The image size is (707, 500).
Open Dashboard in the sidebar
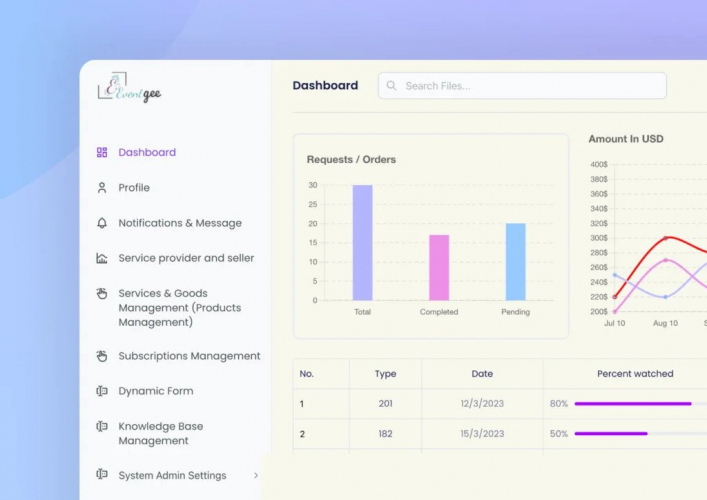(x=147, y=152)
